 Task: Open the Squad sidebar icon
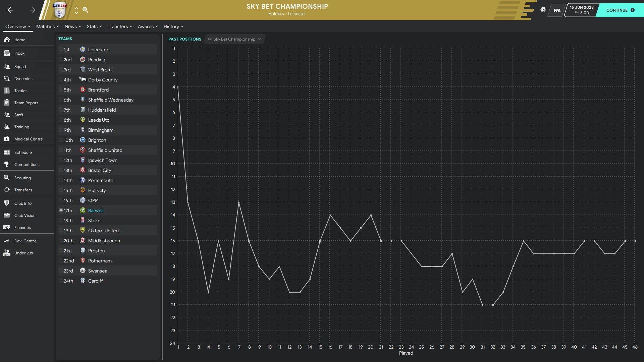(7, 66)
